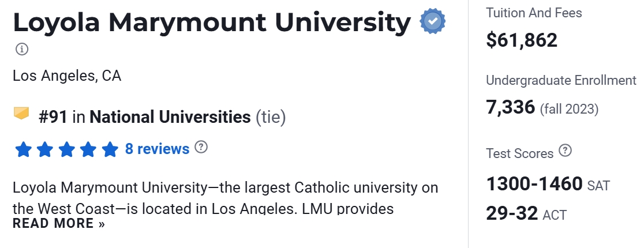Open the Test Scores help question mark
The height and width of the screenshot is (248, 644).
[566, 151]
